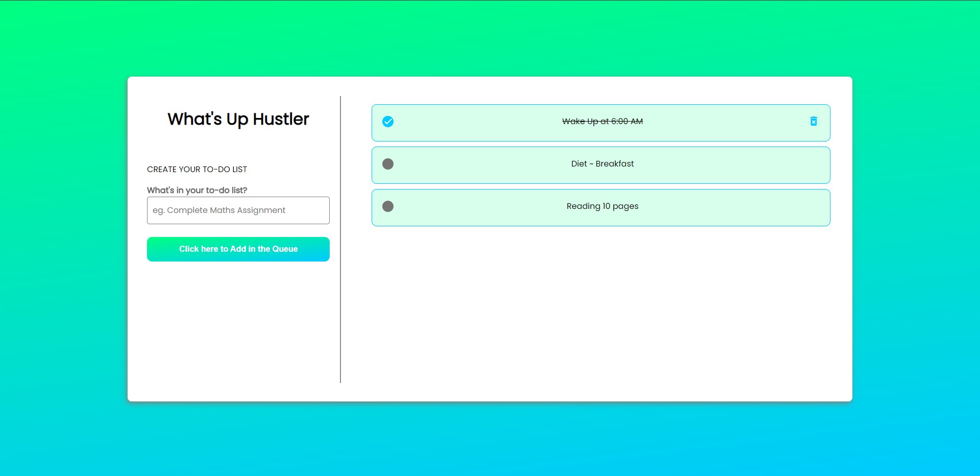Click Add in the Queue button
Viewport: 980px width, 476px height.
tap(238, 249)
